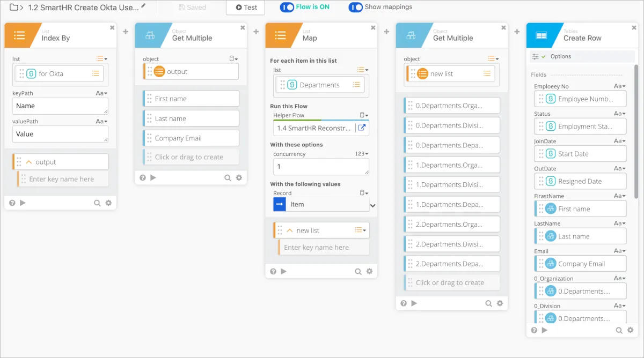Click the Test button
644x358 pixels.
point(245,8)
